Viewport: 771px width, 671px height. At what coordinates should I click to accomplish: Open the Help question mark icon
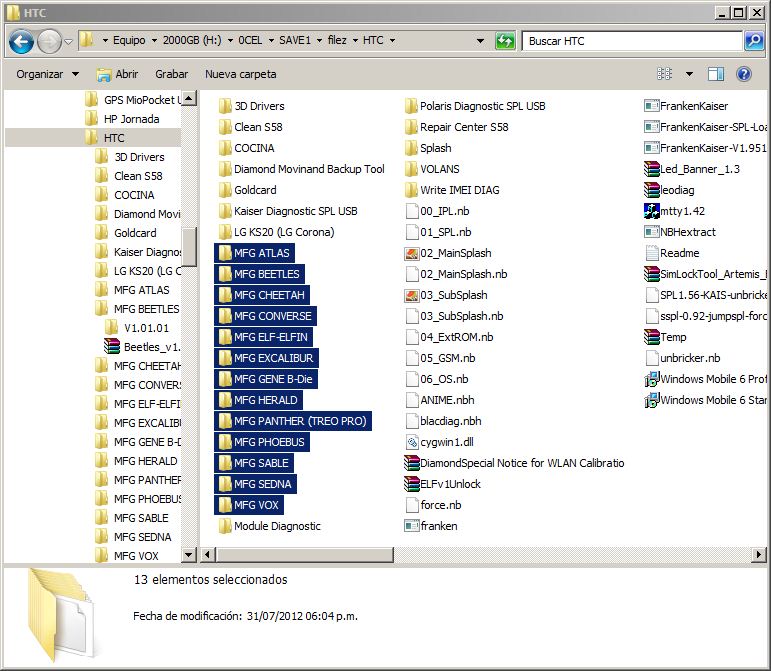[x=743, y=74]
